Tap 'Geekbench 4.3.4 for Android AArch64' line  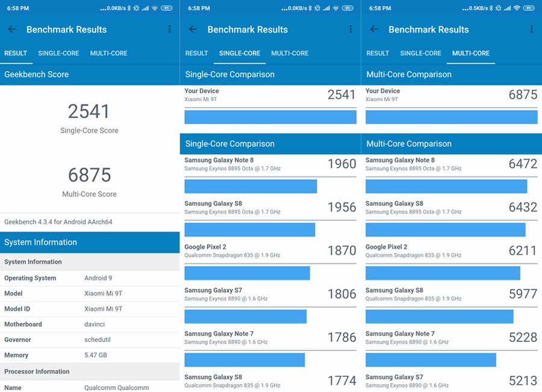58,222
